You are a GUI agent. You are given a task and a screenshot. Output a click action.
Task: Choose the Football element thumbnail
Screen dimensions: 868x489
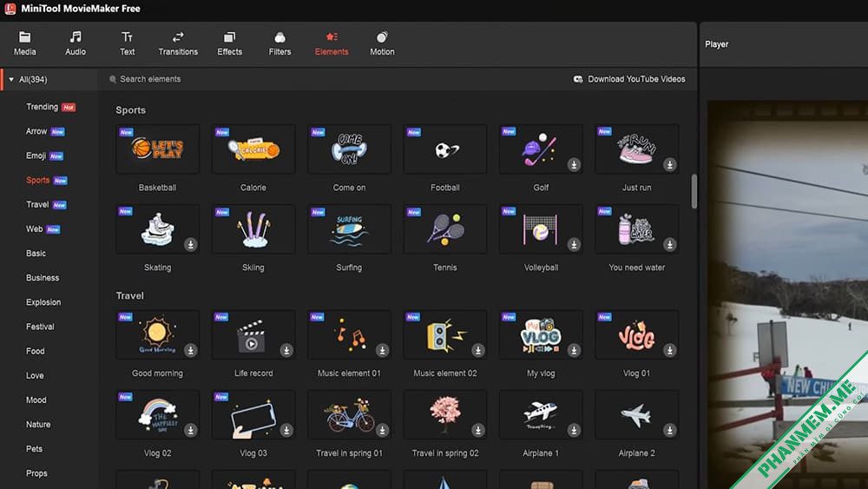tap(445, 149)
